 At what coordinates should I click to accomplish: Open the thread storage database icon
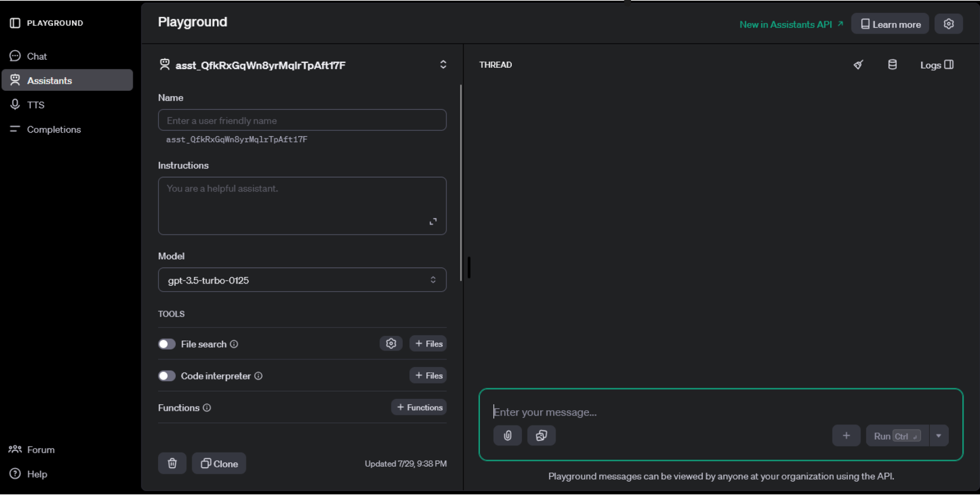click(x=893, y=65)
